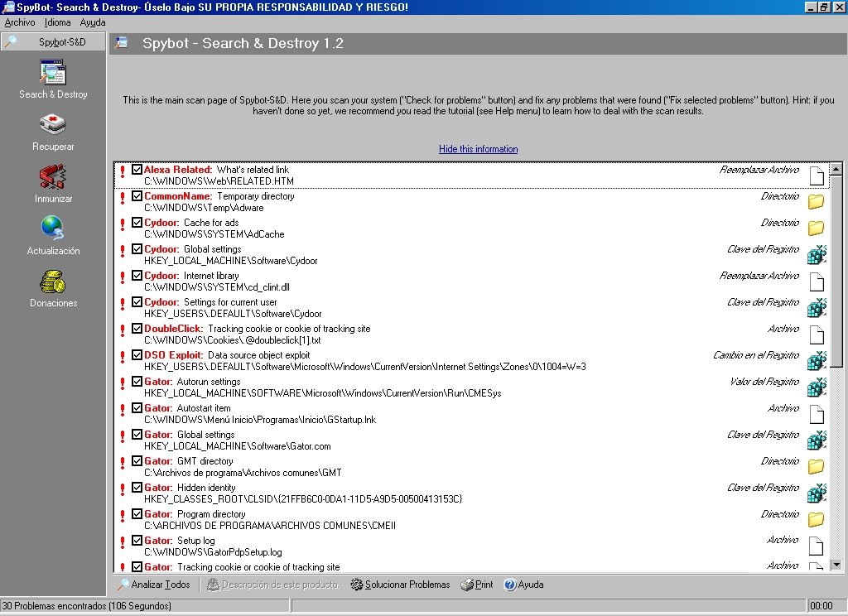Open the Inmunizar sidebar icon
848x616 pixels.
click(53, 177)
